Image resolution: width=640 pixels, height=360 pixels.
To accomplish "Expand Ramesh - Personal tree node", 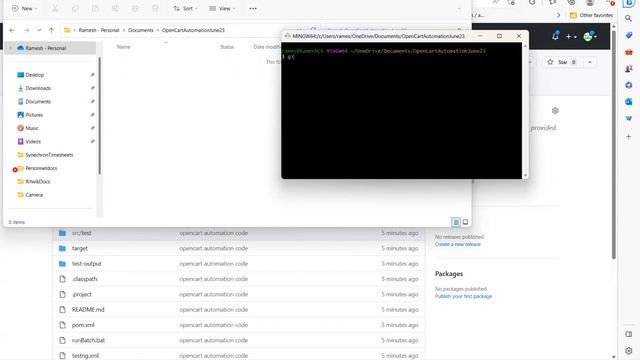I will click(11, 48).
